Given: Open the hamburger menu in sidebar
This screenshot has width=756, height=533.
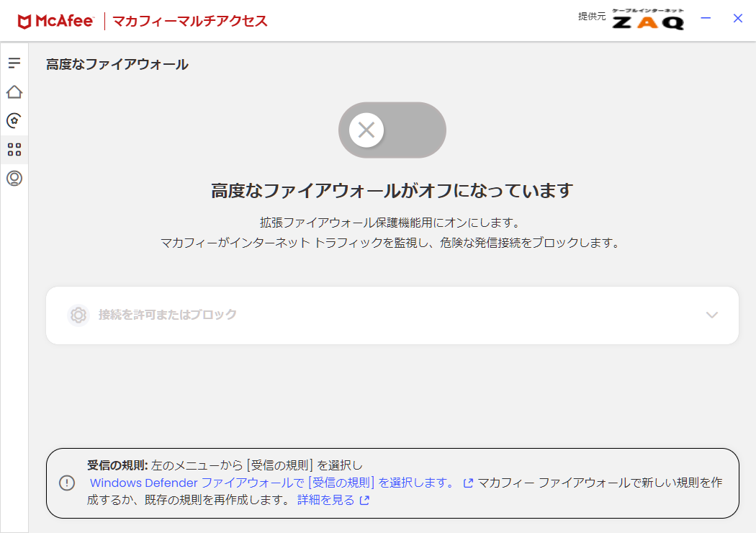Looking at the screenshot, I should [x=14, y=63].
